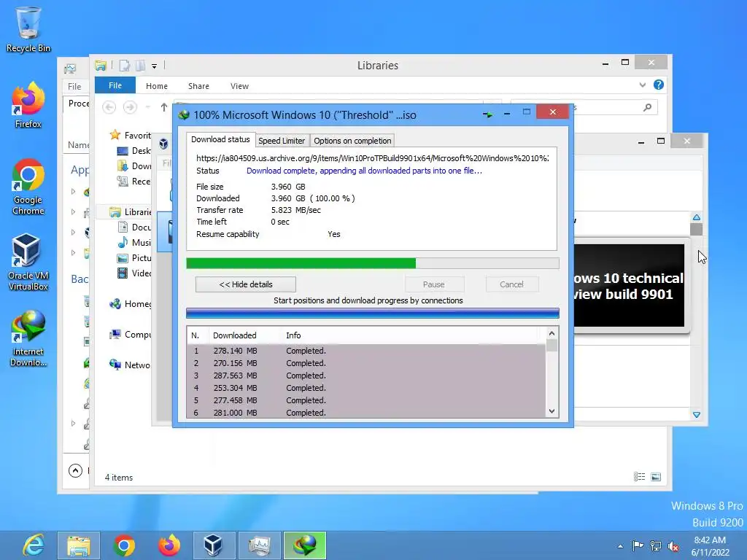The image size is (747, 560).
Task: Click Fewer details arrow in Task Manager
Action: pyautogui.click(x=75, y=470)
